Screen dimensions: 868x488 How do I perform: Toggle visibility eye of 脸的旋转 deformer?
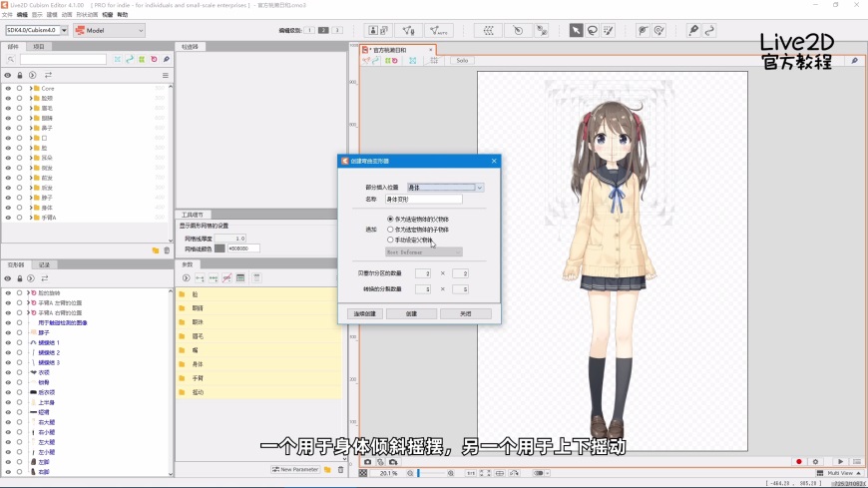click(8, 293)
